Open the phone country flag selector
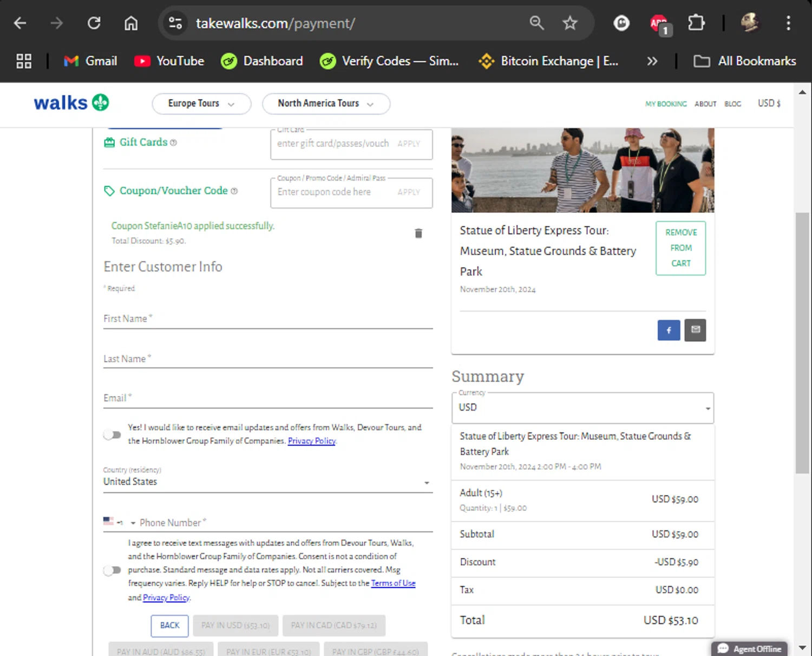 (119, 522)
